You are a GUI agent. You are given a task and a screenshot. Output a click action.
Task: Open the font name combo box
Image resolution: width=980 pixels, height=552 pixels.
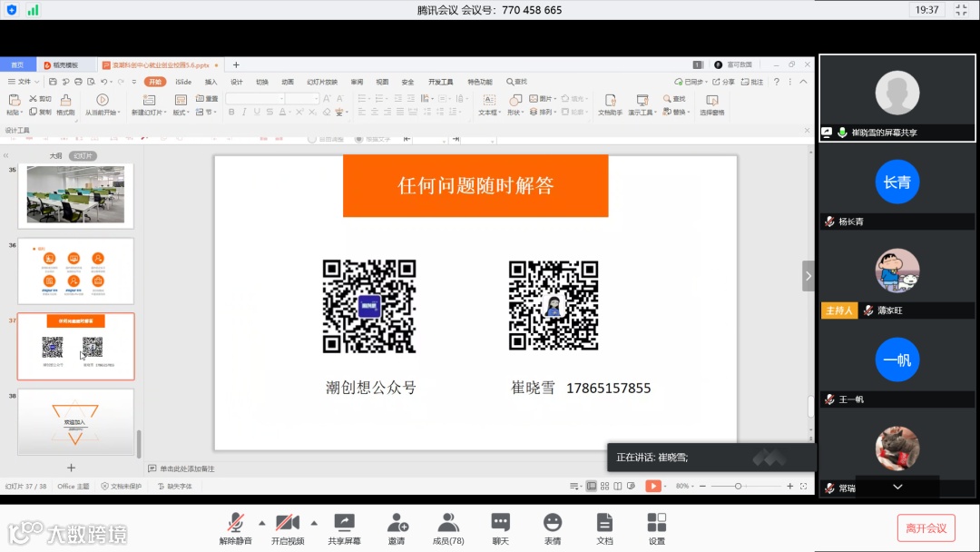tap(255, 99)
